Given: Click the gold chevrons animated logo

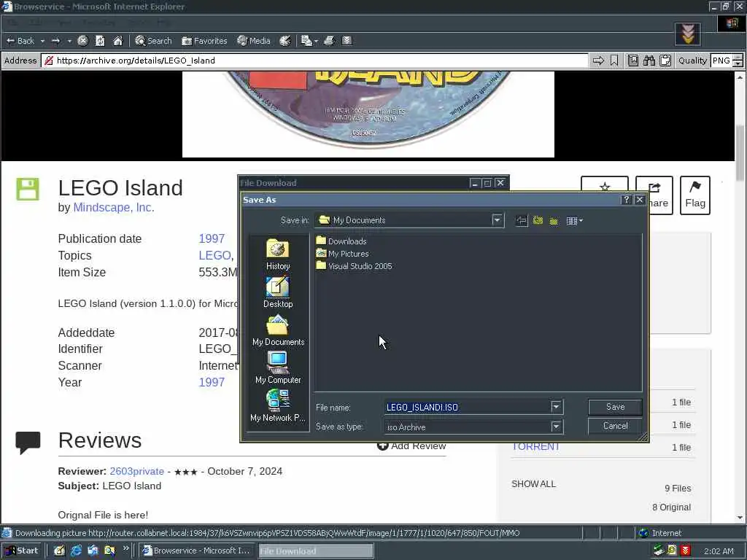Looking at the screenshot, I should 687,34.
